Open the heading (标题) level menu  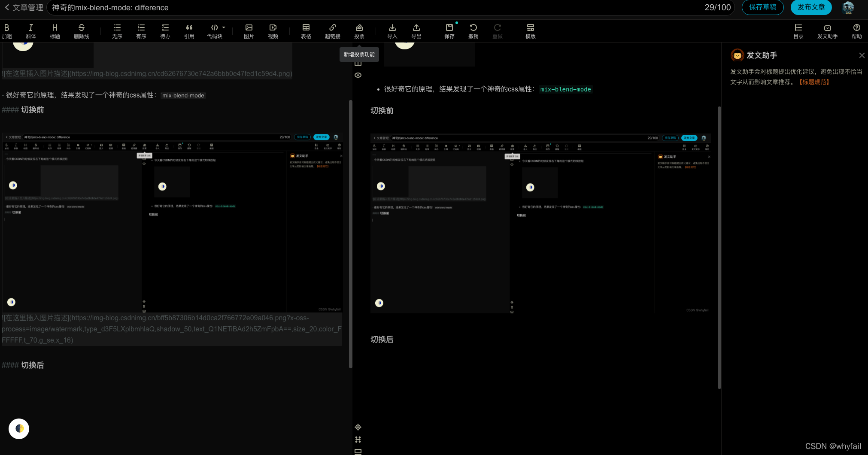(x=55, y=31)
